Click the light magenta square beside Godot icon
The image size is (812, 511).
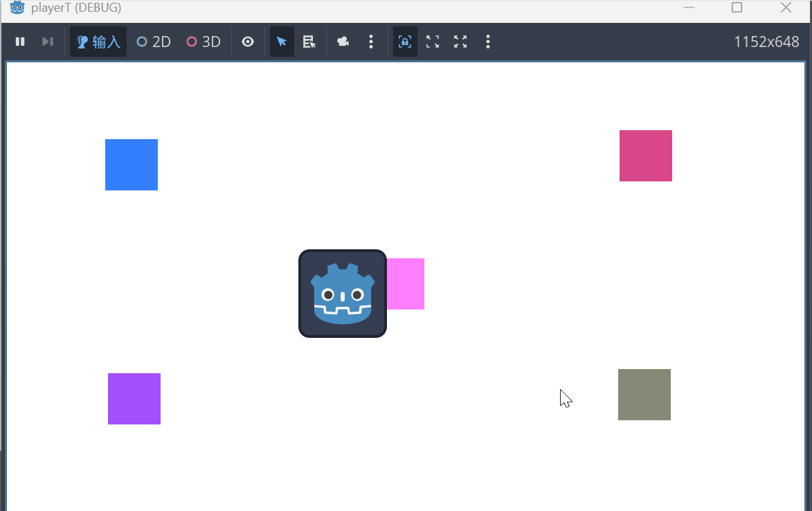point(406,284)
